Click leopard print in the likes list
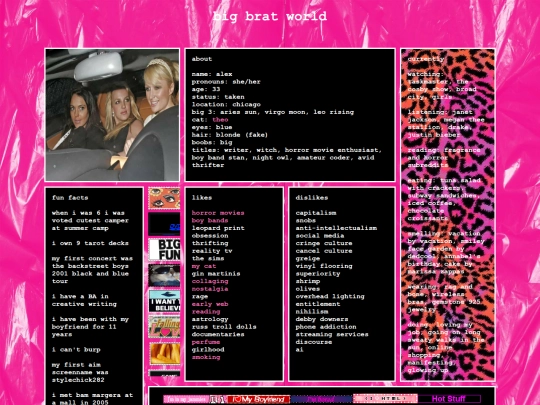Image resolution: width=540 pixels, height=405 pixels. 218,228
